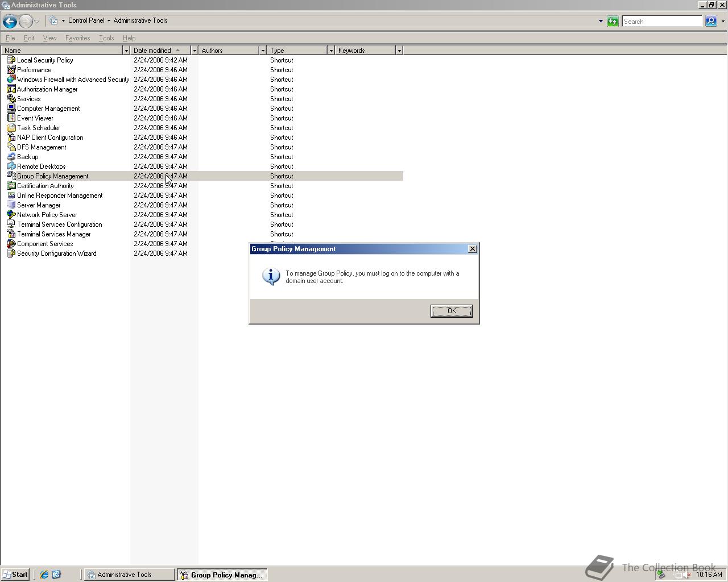Select the NAP Client Configuration icon
The width and height of the screenshot is (728, 582).
point(11,138)
